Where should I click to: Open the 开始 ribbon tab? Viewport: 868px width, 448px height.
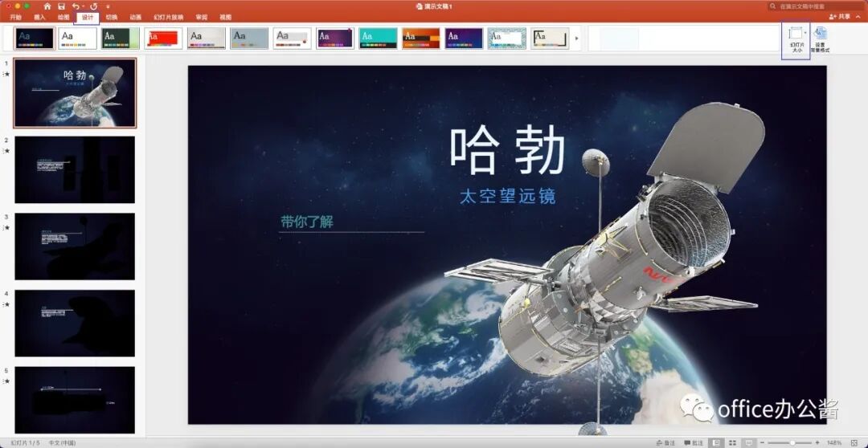point(15,17)
